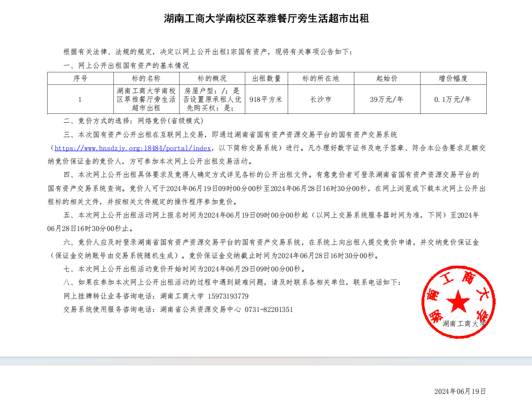Screen dimensions: 532x401
Task: Click the date 2024年06月19日 at bottom
Action: pos(460,391)
